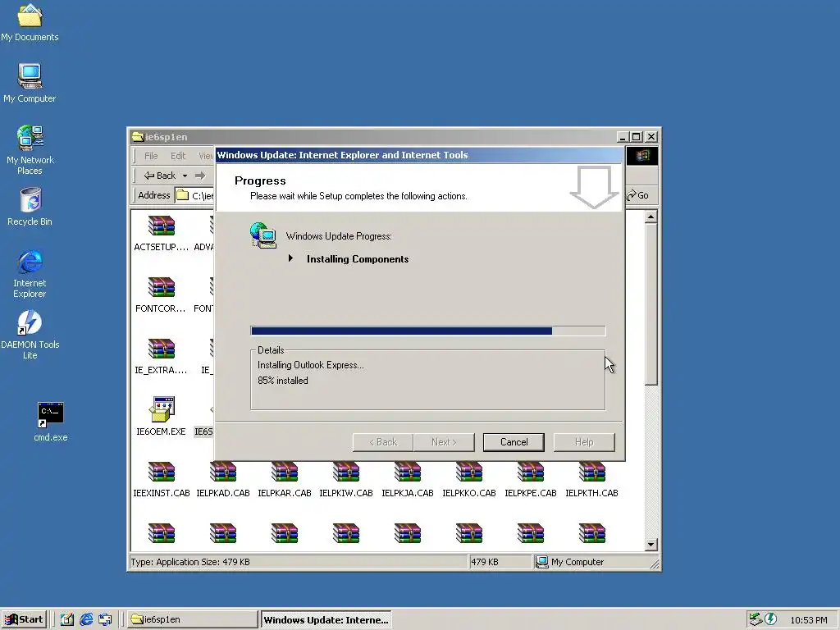Click the 'Installing Outlook Express...' text

click(x=311, y=365)
